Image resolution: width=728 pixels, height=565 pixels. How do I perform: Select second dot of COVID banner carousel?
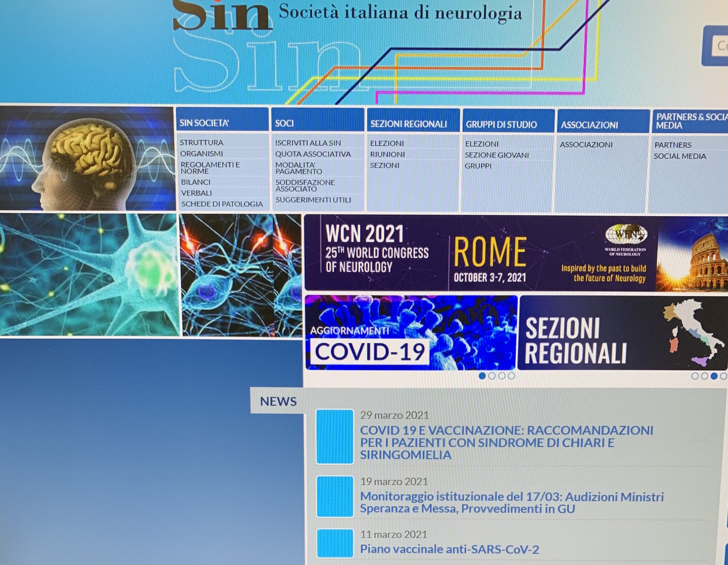(492, 376)
